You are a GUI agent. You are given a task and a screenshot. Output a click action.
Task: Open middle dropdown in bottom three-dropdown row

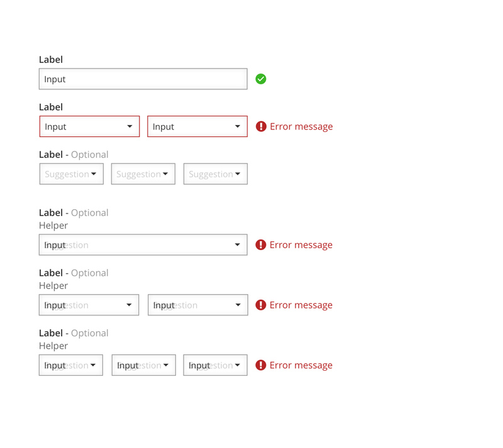click(x=143, y=365)
